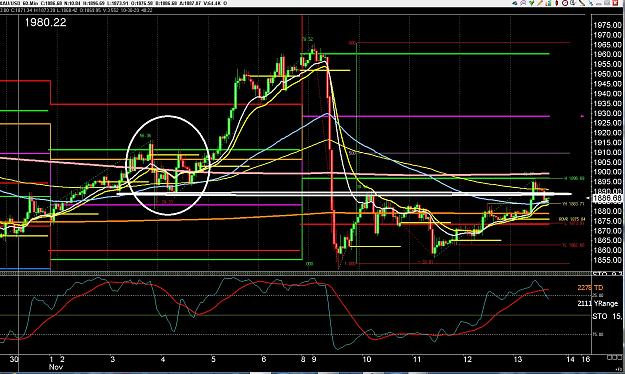Click the 1980.22 price readout
Image resolution: width=625 pixels, height=374 pixels.
(45, 22)
